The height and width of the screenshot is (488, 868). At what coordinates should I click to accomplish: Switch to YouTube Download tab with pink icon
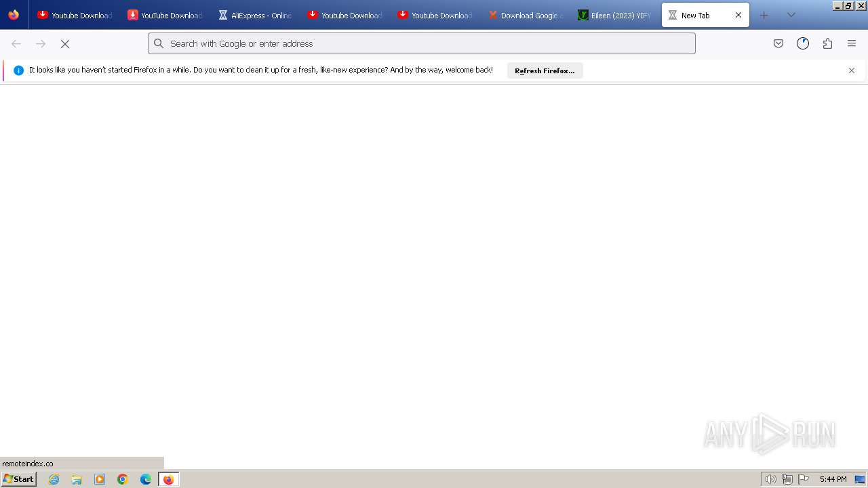tap(165, 15)
